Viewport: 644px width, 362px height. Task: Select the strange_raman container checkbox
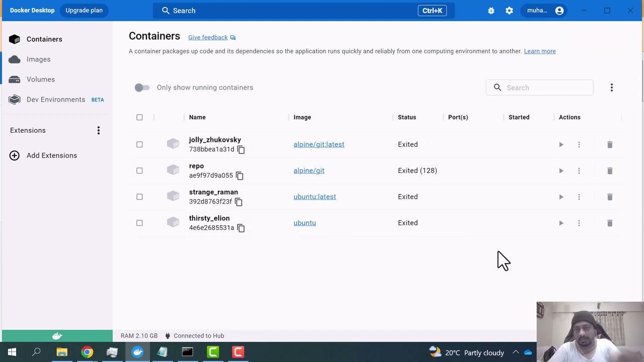(x=139, y=197)
